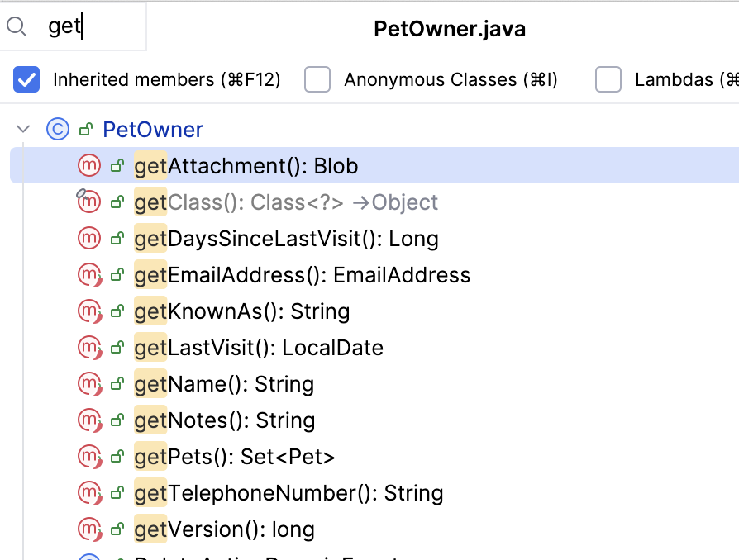Click the public lock icon beside PetOwner
The height and width of the screenshot is (560, 739).
[x=86, y=129]
